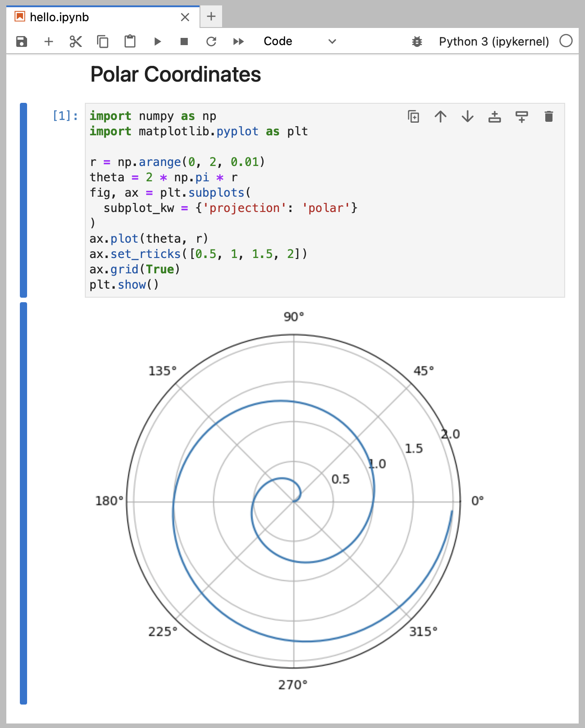This screenshot has height=728, width=585.
Task: Open the Code cell type dropdown
Action: coord(300,41)
